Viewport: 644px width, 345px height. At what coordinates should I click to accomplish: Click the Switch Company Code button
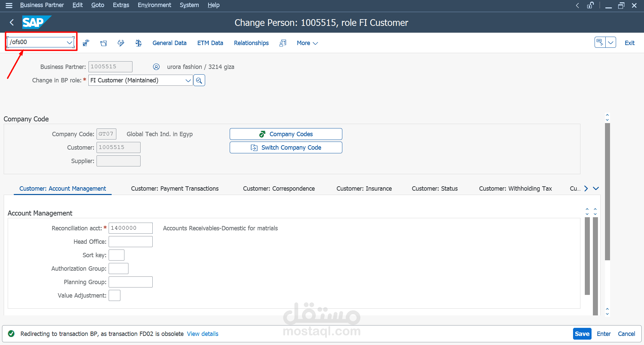click(286, 148)
